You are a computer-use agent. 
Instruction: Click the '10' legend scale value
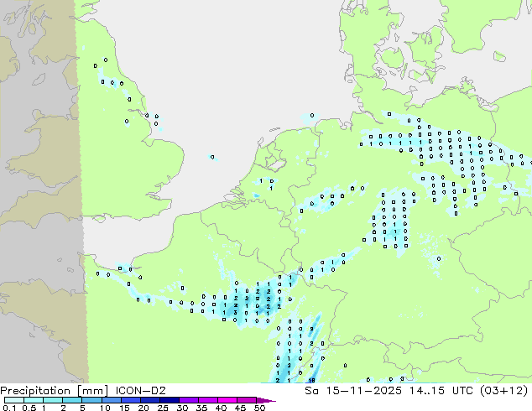point(105,408)
